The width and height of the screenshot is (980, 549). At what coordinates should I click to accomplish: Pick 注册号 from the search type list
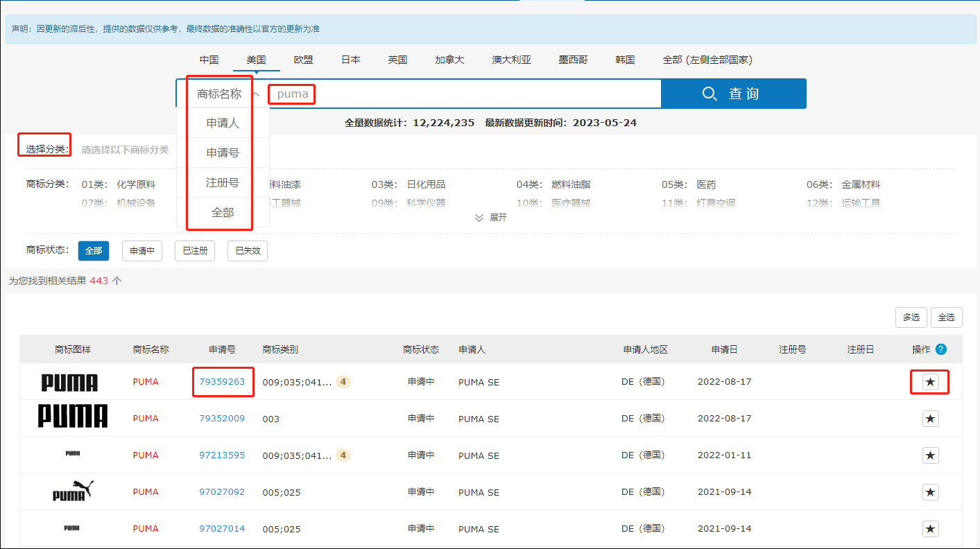[223, 182]
